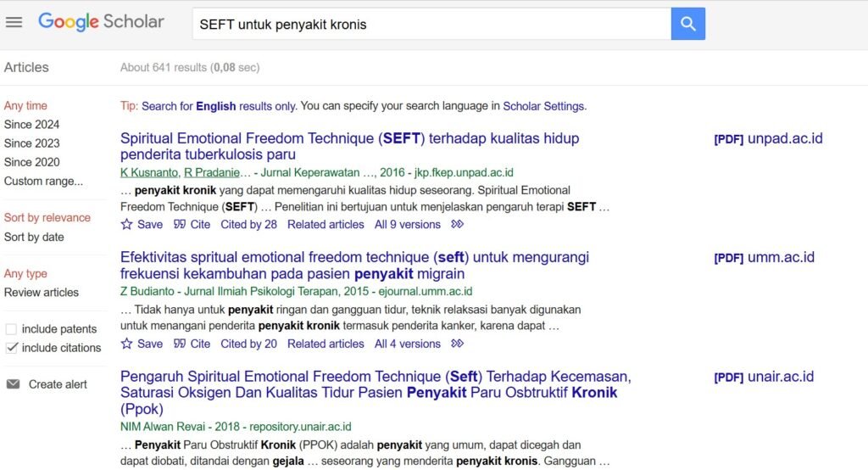Open the SEFT kualitas hidup tuberkulosis paru article

(350, 146)
